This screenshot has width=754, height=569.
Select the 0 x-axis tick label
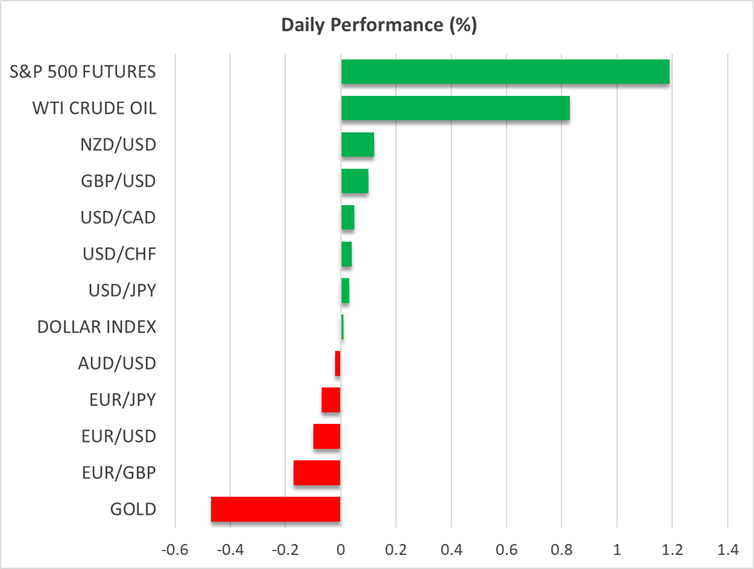tap(341, 549)
